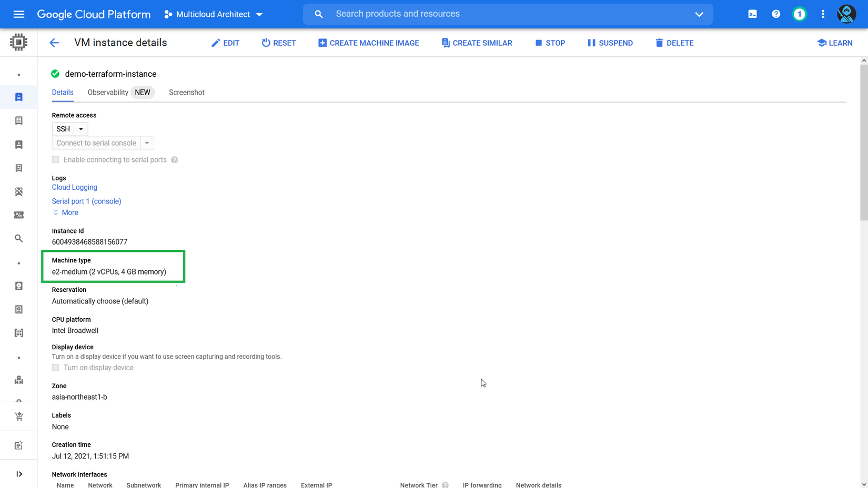Click the Google Cloud Platform logo text
Image resolution: width=868 pixels, height=488 pixels.
point(94,14)
